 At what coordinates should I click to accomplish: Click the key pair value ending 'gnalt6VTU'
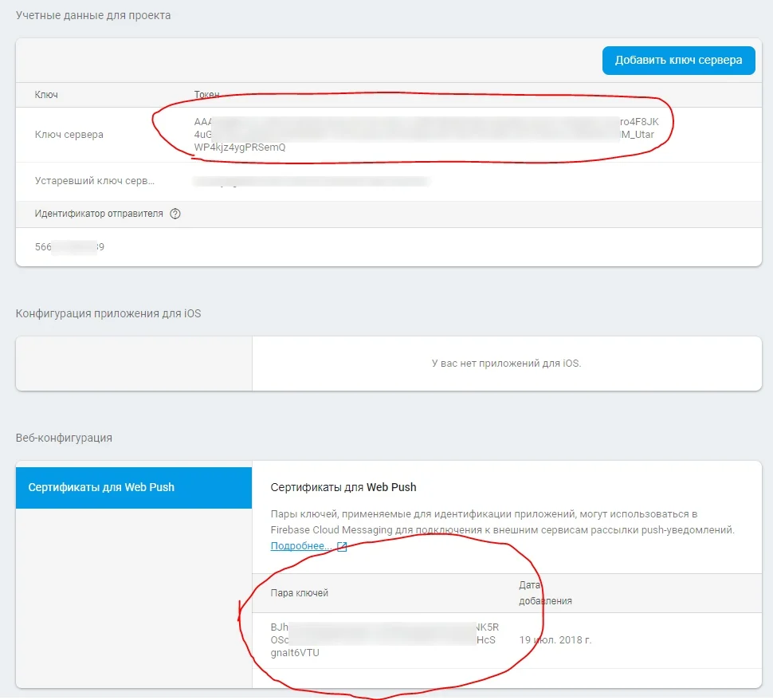point(385,640)
